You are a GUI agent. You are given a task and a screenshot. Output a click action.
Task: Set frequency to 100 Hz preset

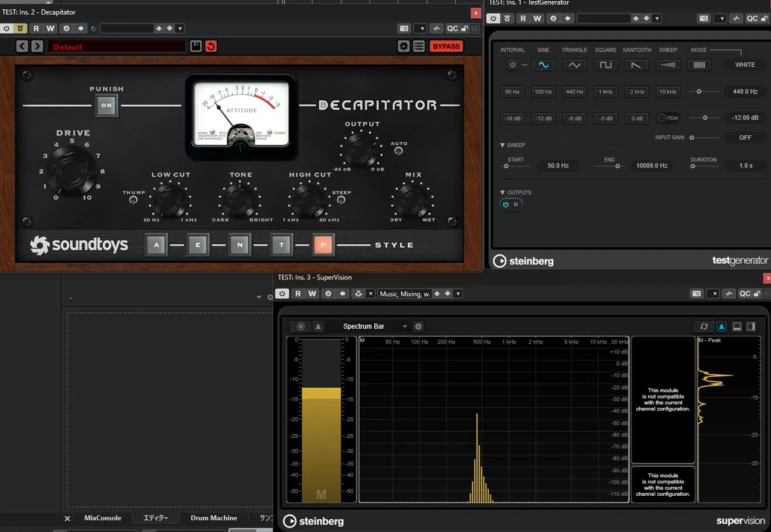tap(543, 91)
